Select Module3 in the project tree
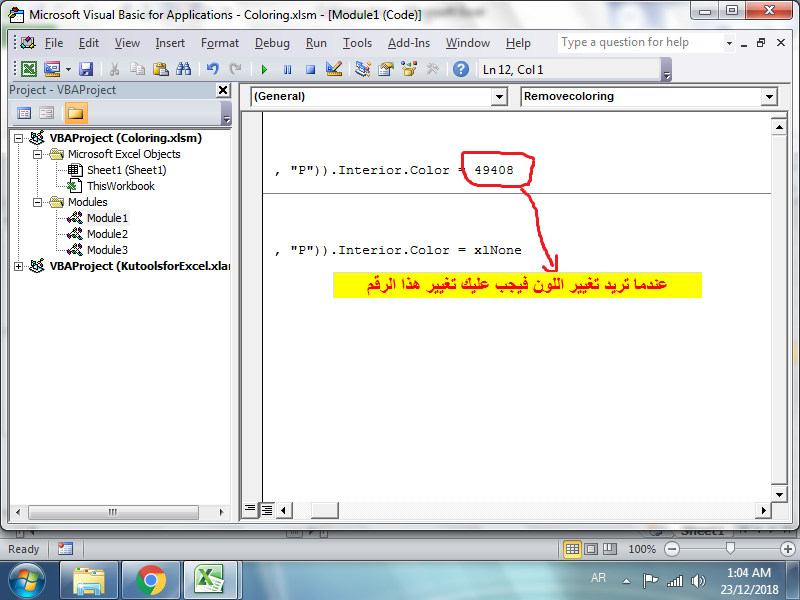This screenshot has width=800, height=600. pos(107,250)
